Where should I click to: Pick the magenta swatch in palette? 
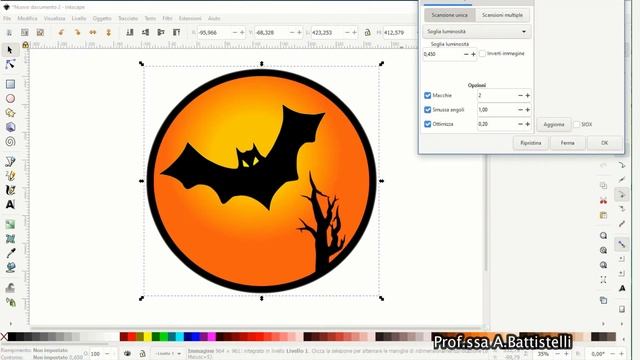click(212, 336)
